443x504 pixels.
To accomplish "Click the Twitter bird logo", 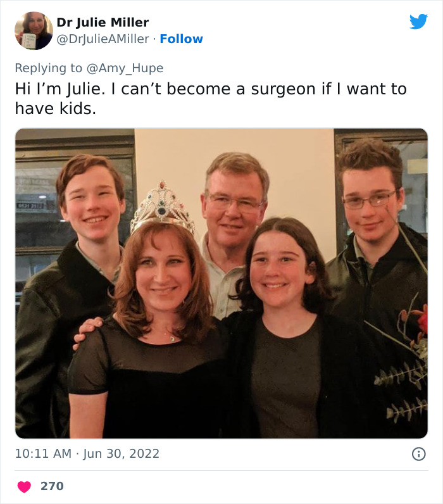I will (x=418, y=22).
